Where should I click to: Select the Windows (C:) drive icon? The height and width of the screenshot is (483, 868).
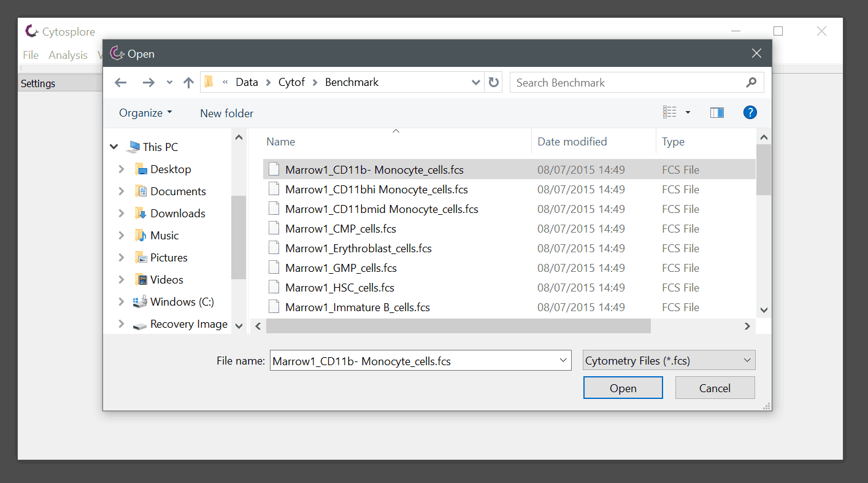(x=140, y=302)
